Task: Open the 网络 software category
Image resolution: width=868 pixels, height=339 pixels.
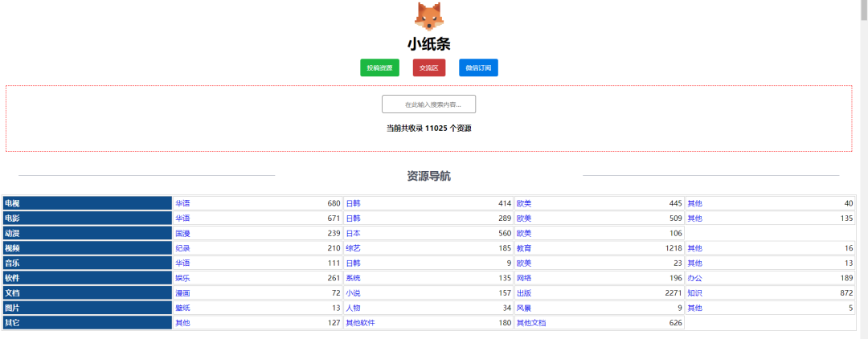Action: tap(524, 278)
